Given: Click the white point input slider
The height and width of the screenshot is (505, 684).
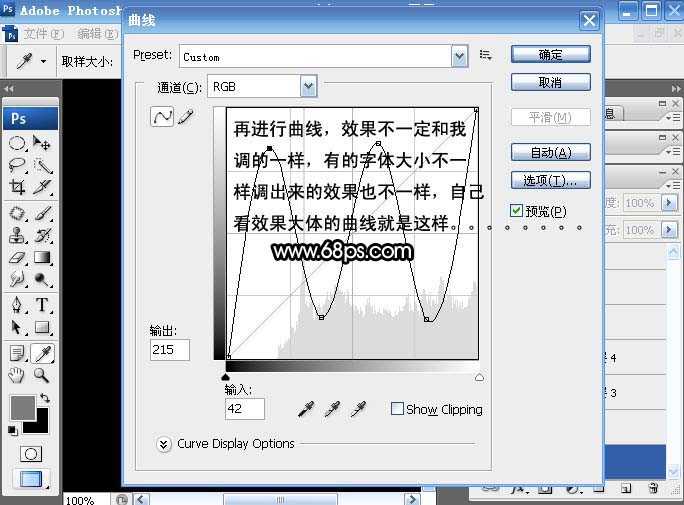Looking at the screenshot, I should (479, 377).
